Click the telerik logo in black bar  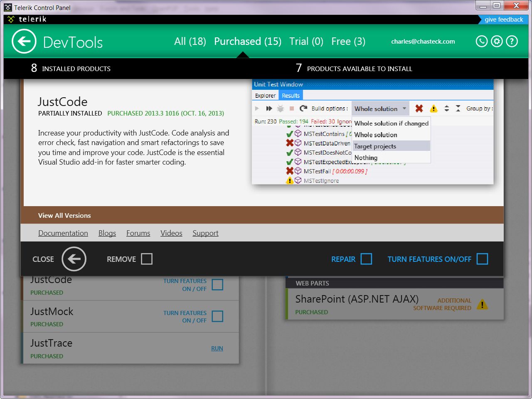point(27,19)
